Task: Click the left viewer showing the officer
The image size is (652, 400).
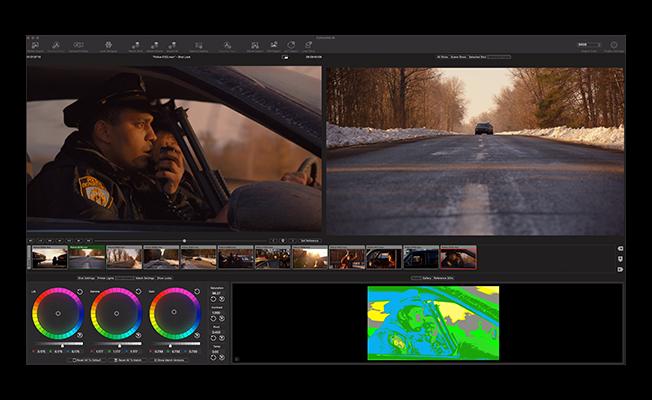Action: click(x=174, y=148)
